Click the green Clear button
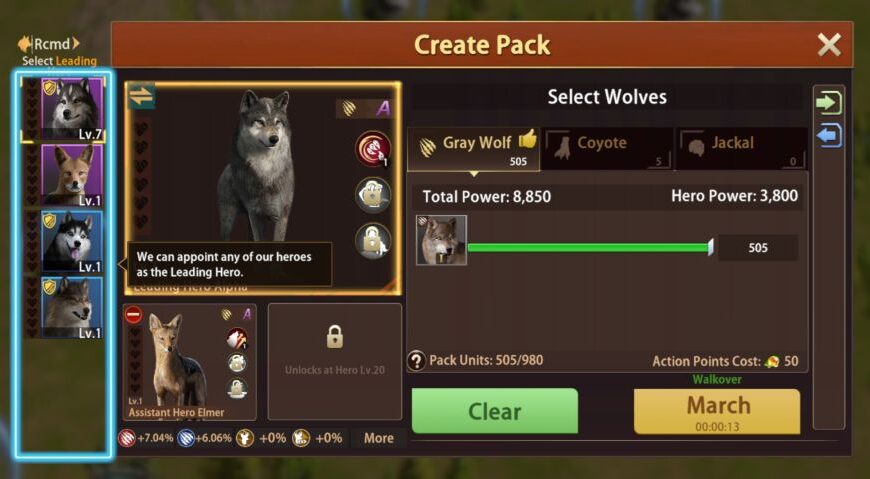 click(494, 411)
